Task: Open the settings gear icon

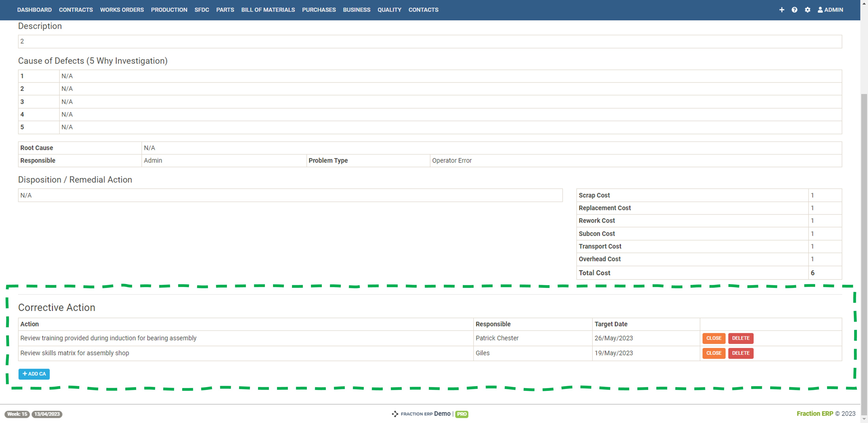Action: (x=807, y=10)
